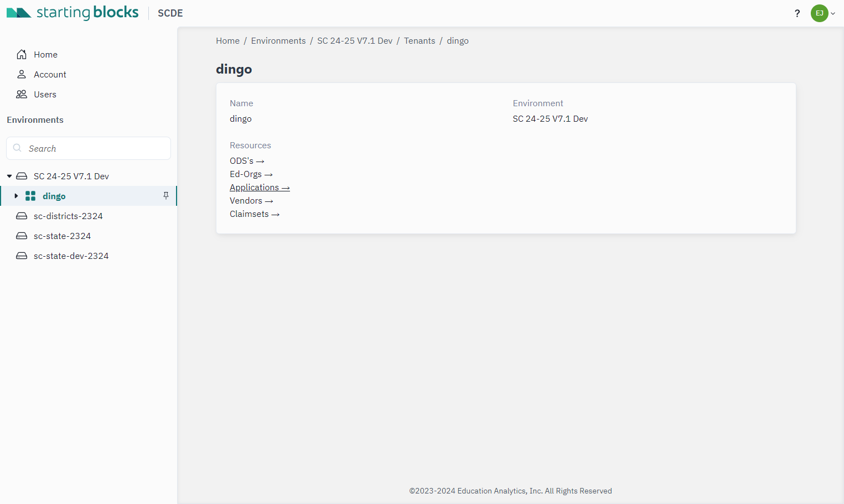Click Home in the breadcrumb
This screenshot has width=844, height=504.
[x=227, y=41]
